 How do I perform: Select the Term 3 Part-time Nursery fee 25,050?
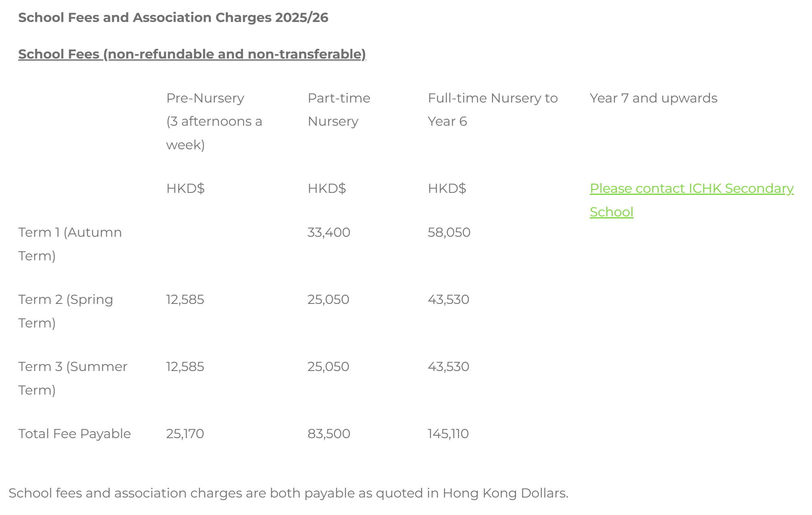click(x=328, y=367)
